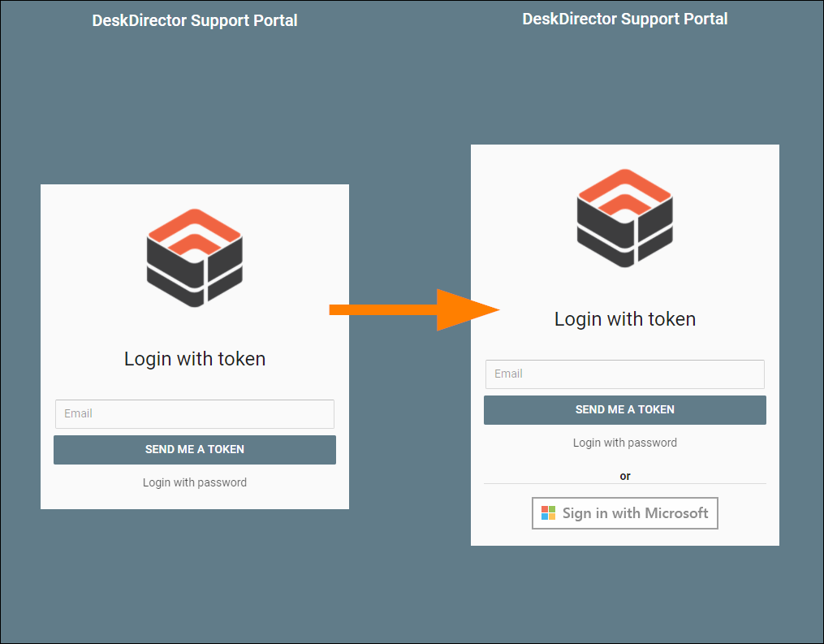824x644 pixels.
Task: Click the Sign in with Microsoft button
Action: coord(625,513)
